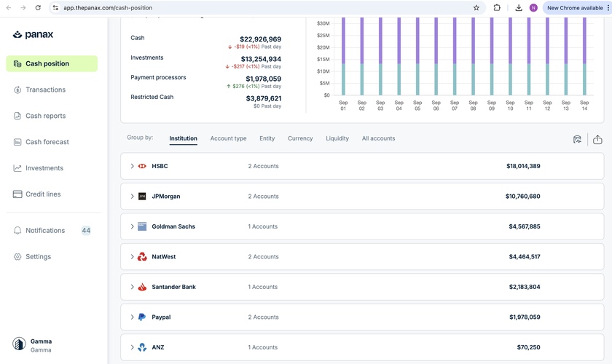612x364 pixels.
Task: Click the HSBC bank logo
Action: pos(142,166)
